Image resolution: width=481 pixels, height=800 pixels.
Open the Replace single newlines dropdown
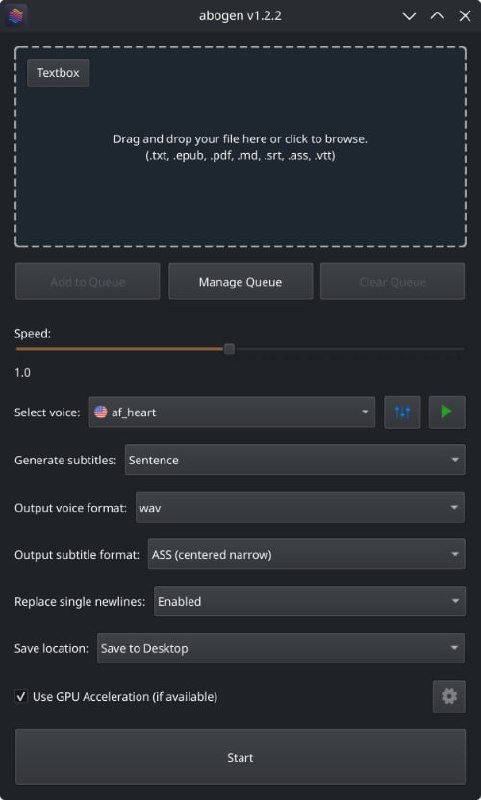click(x=310, y=601)
